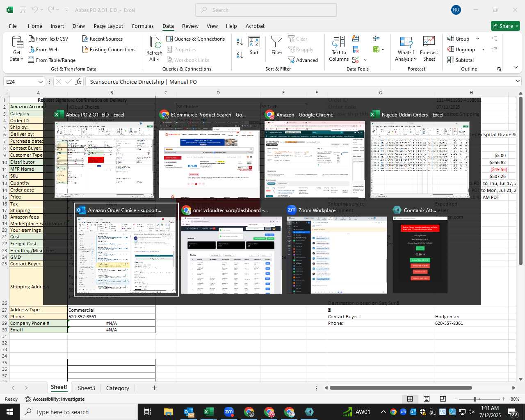
Task: Click Subtotal in Outline group
Action: [x=461, y=60]
